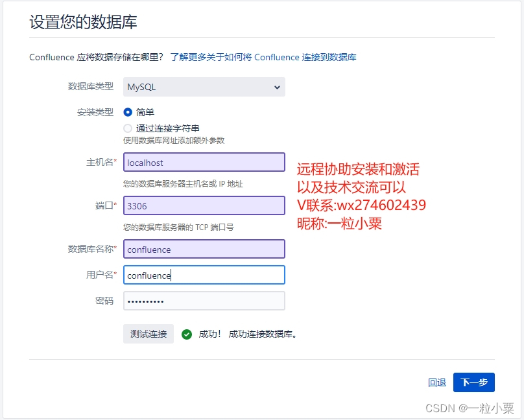Click the 安装类型 label
This screenshot has width=524, height=420.
95,112
